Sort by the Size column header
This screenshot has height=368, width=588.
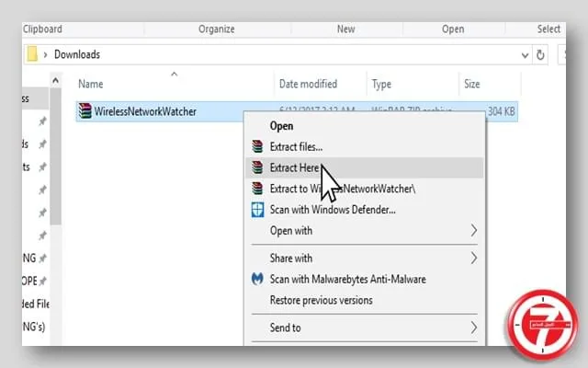471,84
